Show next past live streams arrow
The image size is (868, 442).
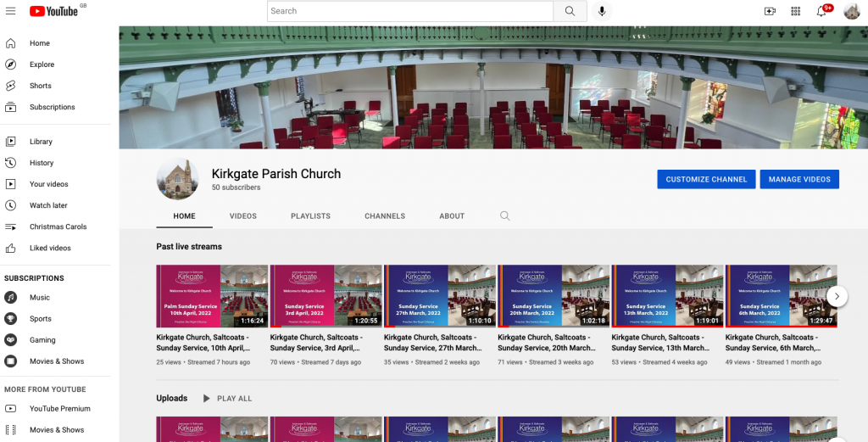point(837,296)
